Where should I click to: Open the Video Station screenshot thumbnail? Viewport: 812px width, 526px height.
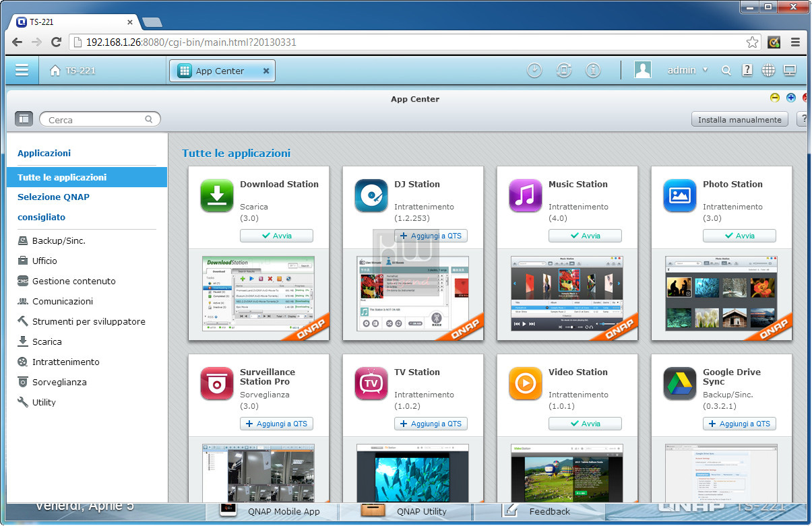click(567, 473)
